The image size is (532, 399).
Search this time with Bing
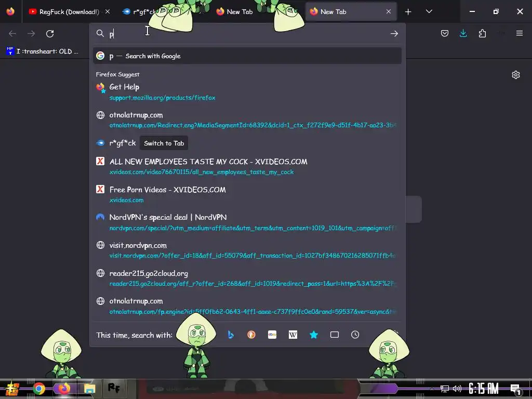pyautogui.click(x=231, y=335)
